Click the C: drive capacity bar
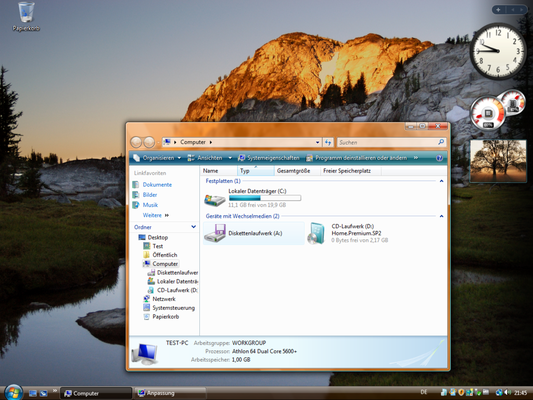This screenshot has height=400, width=533. pos(265,198)
